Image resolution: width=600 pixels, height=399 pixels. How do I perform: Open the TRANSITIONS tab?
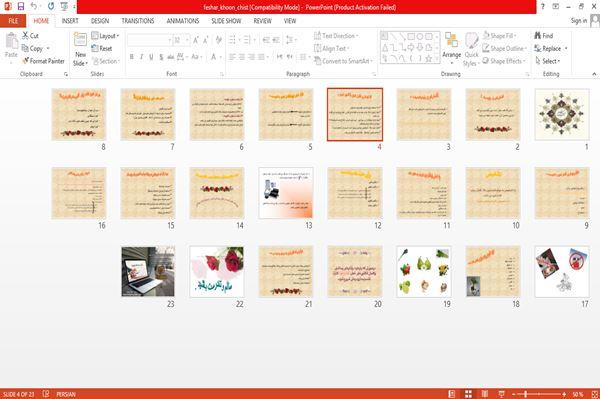click(138, 21)
